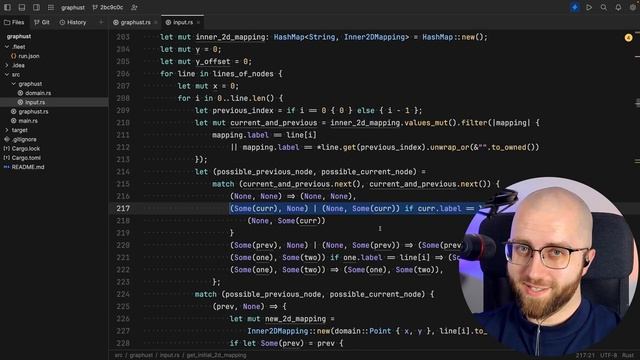
Task: Switch to the Files panel tab
Action: coord(14,22)
